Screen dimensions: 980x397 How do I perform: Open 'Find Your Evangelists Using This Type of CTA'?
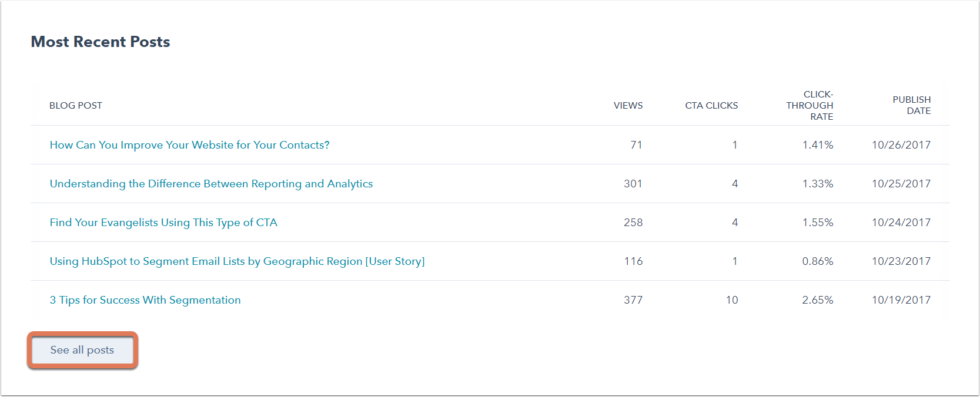click(163, 223)
